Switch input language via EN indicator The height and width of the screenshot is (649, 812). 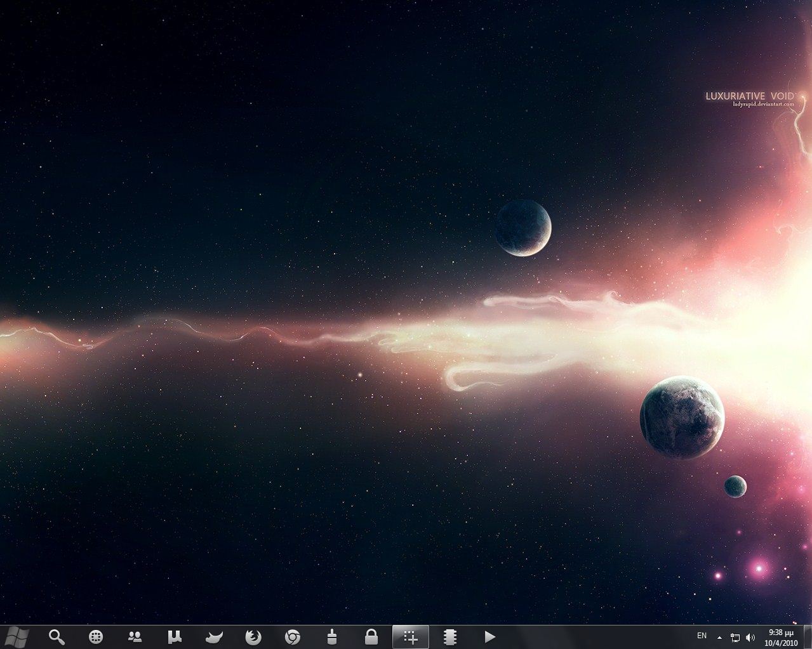702,636
